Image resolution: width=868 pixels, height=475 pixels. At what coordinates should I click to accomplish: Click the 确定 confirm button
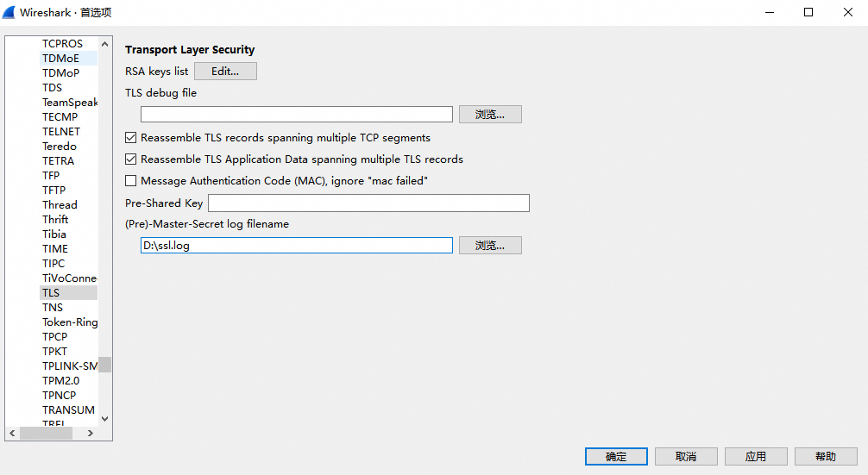(616, 457)
